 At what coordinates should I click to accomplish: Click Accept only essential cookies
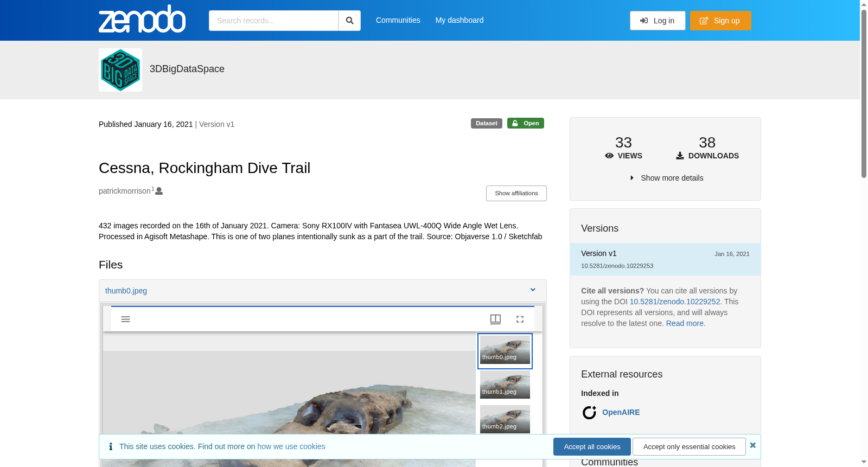coord(689,446)
